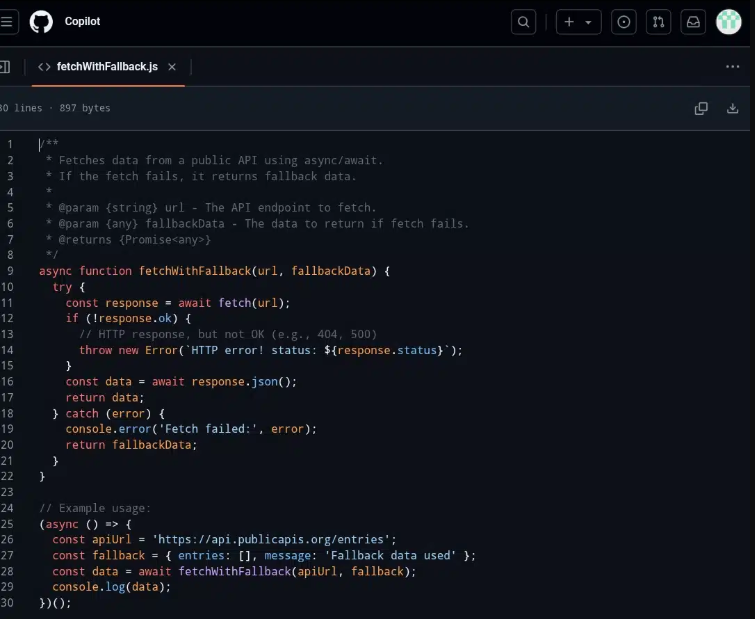Viewport: 755px width, 619px height.
Task: Open the notifications inbox
Action: point(692,22)
